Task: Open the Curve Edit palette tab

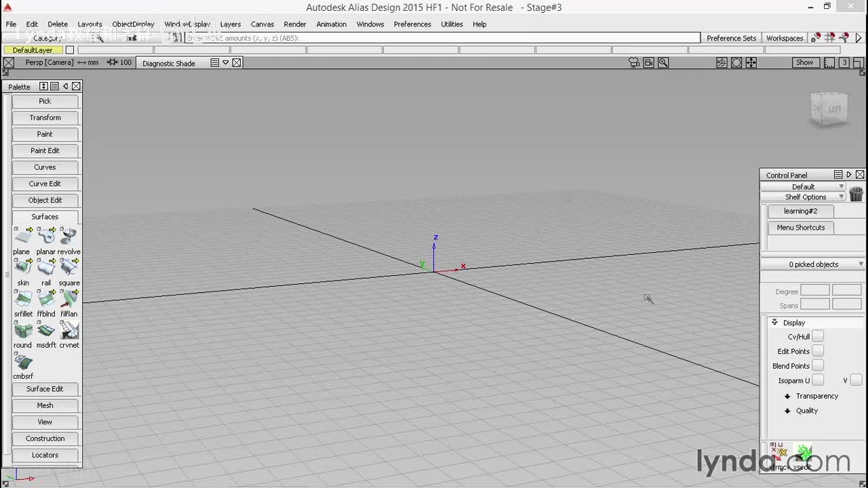Action: 45,184
